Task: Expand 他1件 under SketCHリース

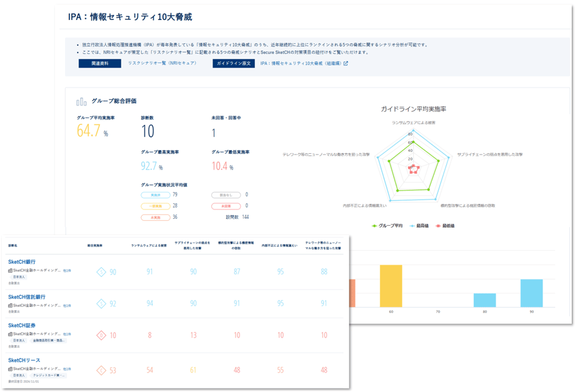Action: (67, 369)
